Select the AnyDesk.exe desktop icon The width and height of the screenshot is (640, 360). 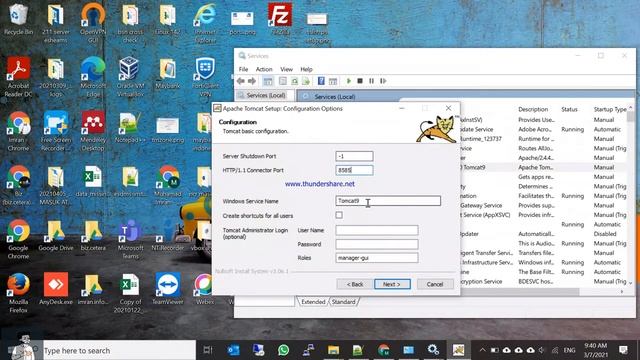click(x=56, y=289)
